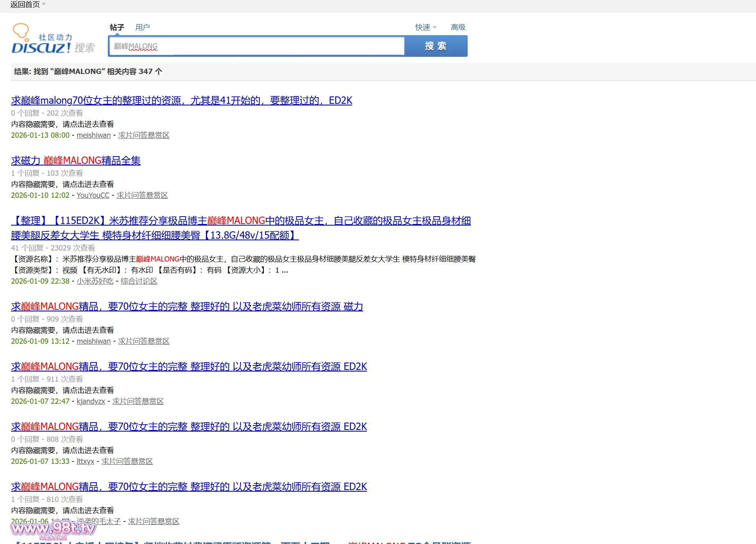756x544 pixels.
Task: Open lttxyx's user profile link
Action: point(85,461)
